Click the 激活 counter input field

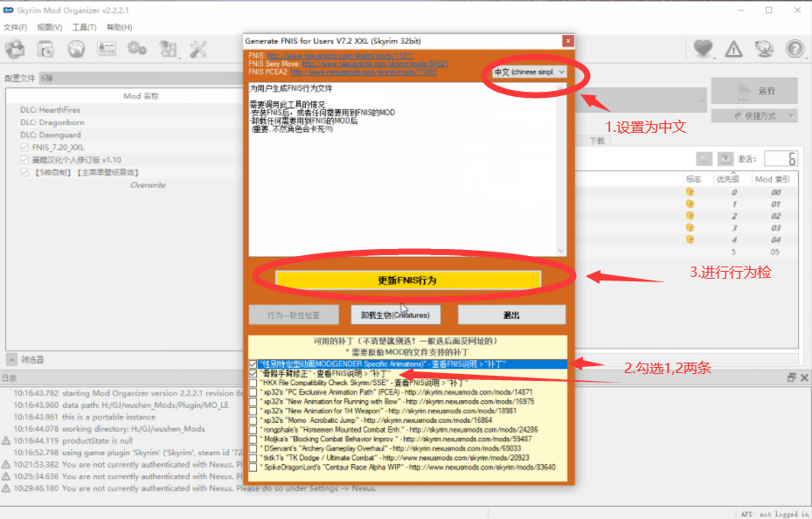(x=781, y=159)
